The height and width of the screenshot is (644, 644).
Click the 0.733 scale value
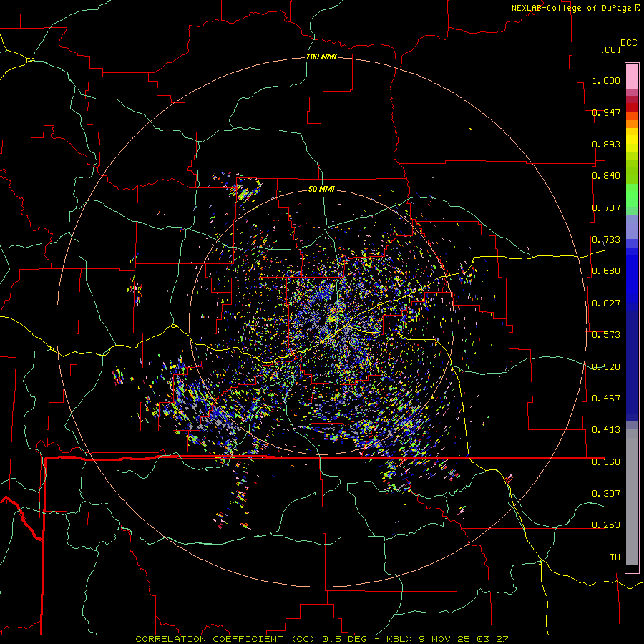(x=606, y=240)
